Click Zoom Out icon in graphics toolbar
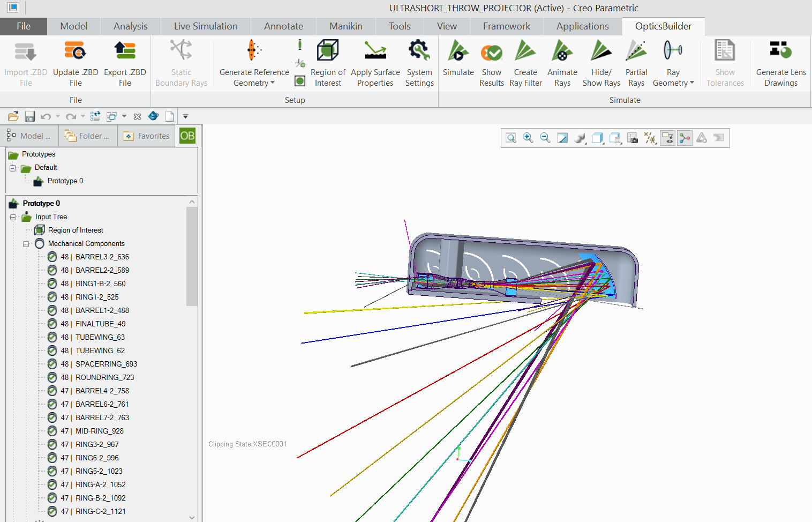The height and width of the screenshot is (522, 812). (545, 138)
